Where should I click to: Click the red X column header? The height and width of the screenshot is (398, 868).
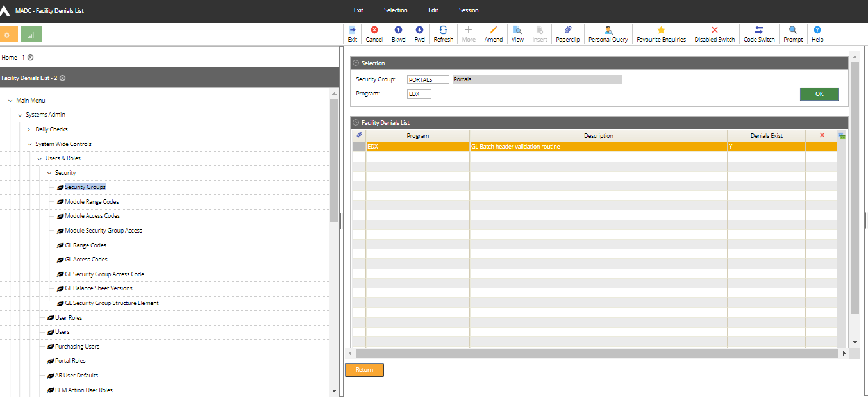822,135
